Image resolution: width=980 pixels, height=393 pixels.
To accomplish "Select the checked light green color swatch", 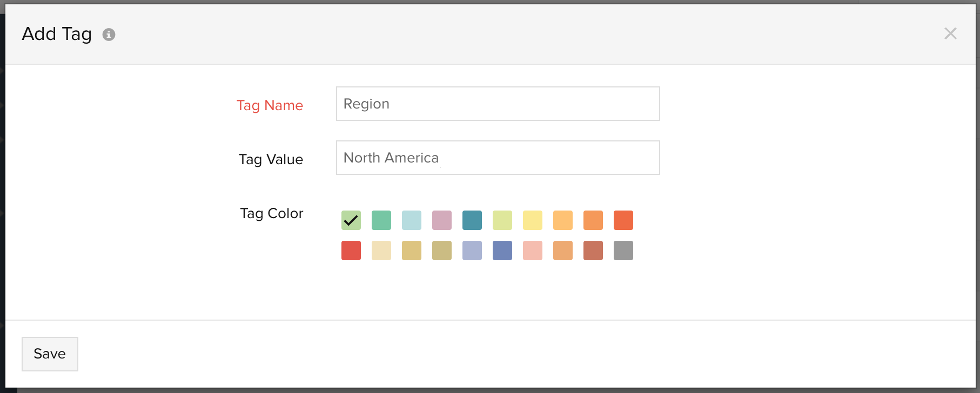I will (x=351, y=220).
